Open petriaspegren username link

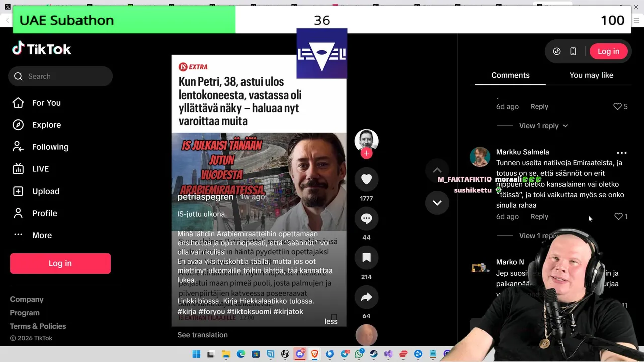click(205, 197)
